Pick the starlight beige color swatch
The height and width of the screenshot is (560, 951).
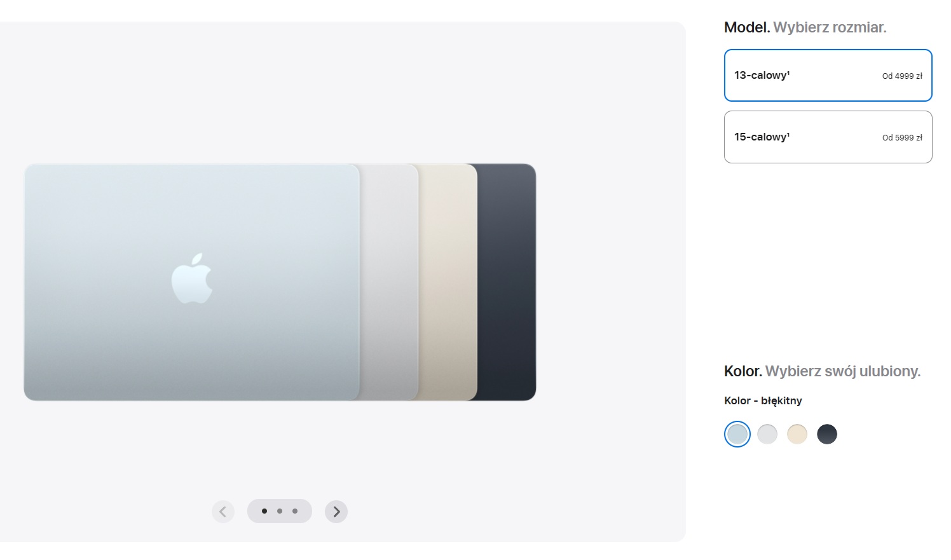click(797, 434)
